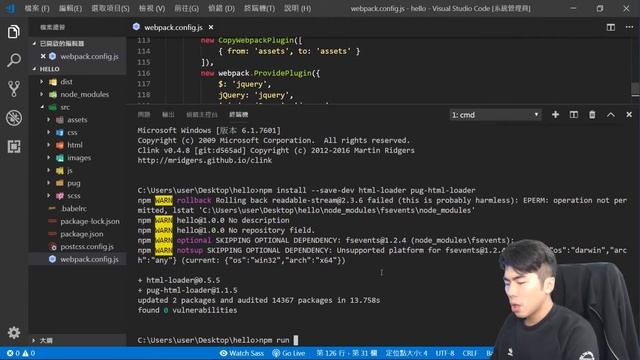
Task: Click the CRLF line ending in status bar
Action: [470, 353]
